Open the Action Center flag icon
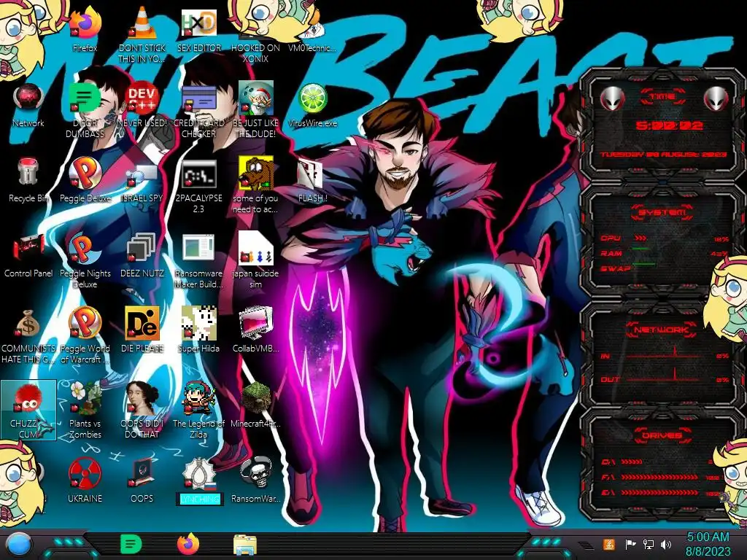747x560 pixels. click(x=631, y=544)
